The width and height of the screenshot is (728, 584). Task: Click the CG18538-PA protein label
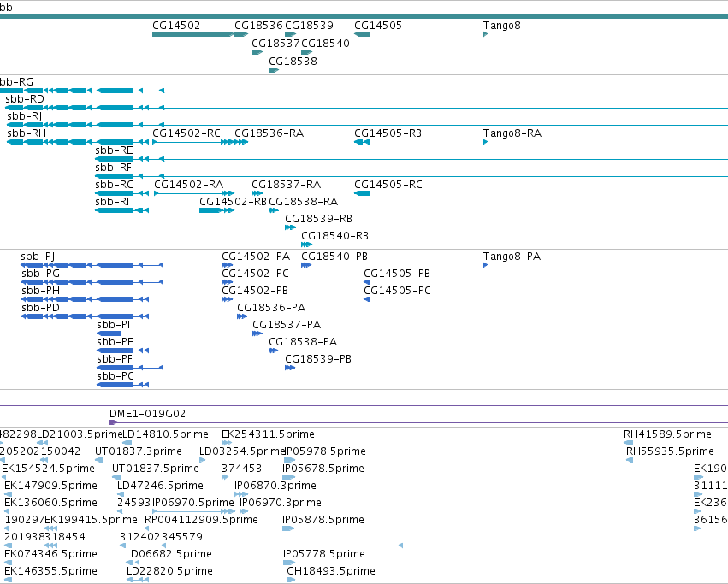pyautogui.click(x=303, y=342)
